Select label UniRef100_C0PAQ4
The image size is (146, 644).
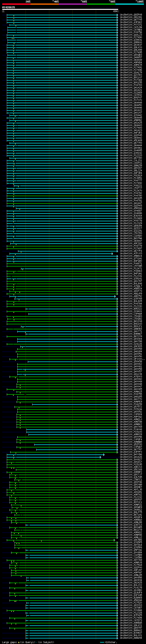tap(131, 314)
